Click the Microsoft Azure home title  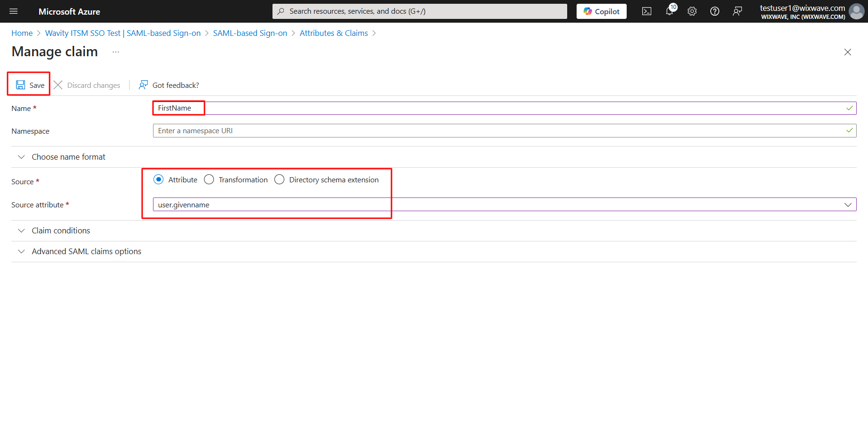(69, 11)
